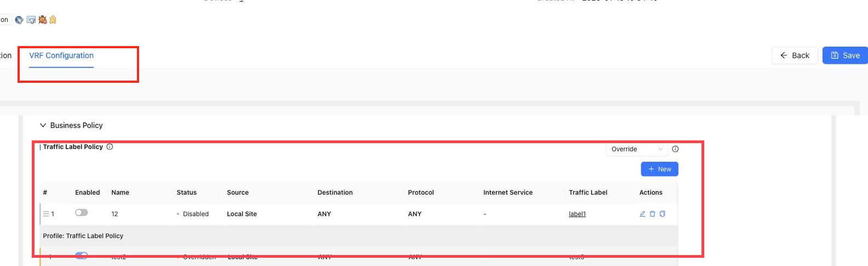Click the Actions column header

pos(651,193)
